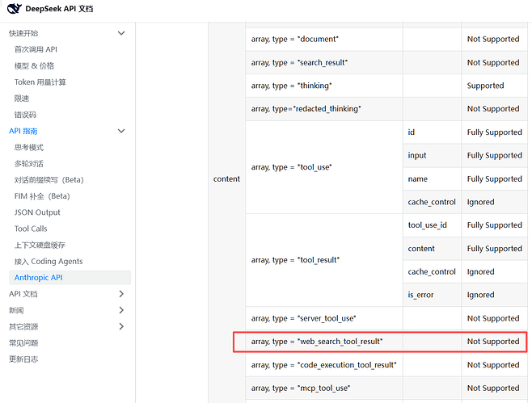532x403 pixels.
Task: Open 其它资源 sidebar category
Action: pyautogui.click(x=23, y=326)
